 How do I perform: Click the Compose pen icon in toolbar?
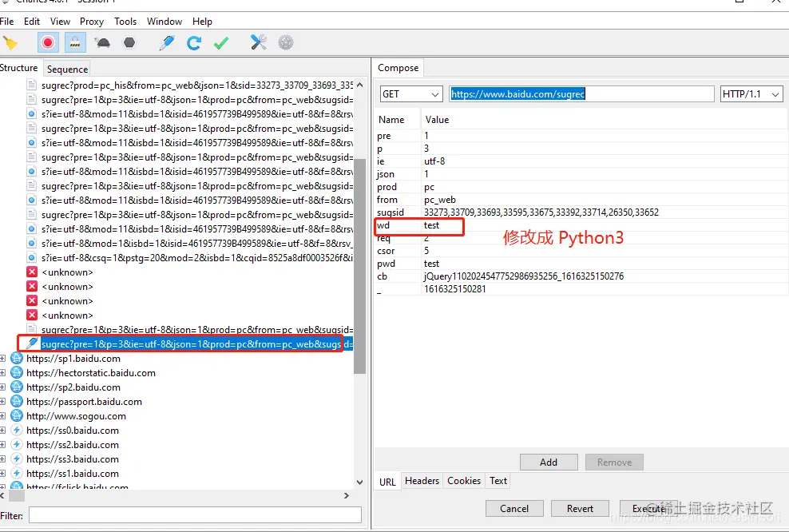[x=167, y=43]
